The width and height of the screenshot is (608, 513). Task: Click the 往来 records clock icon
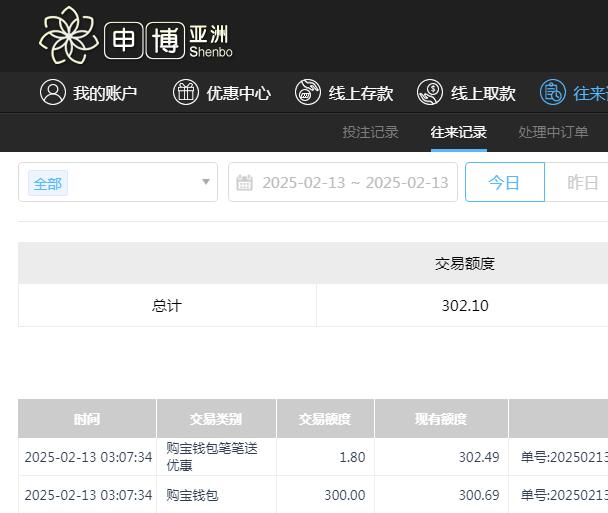coord(553,92)
